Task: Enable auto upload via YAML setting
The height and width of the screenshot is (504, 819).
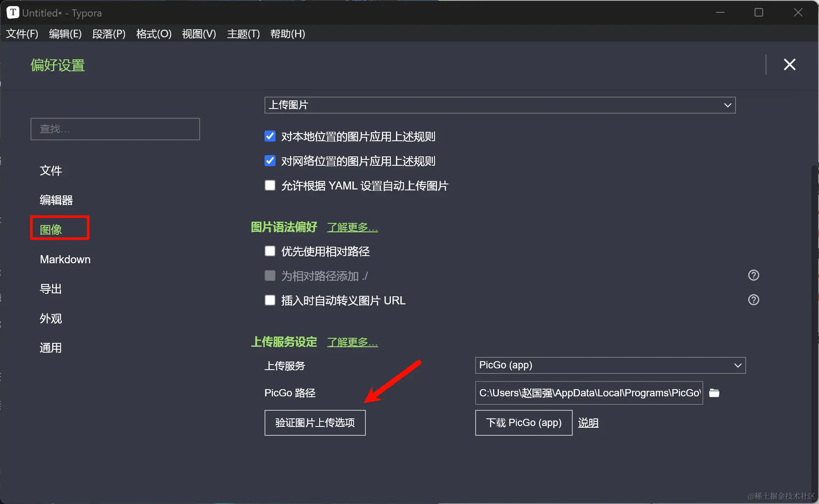Action: tap(270, 185)
